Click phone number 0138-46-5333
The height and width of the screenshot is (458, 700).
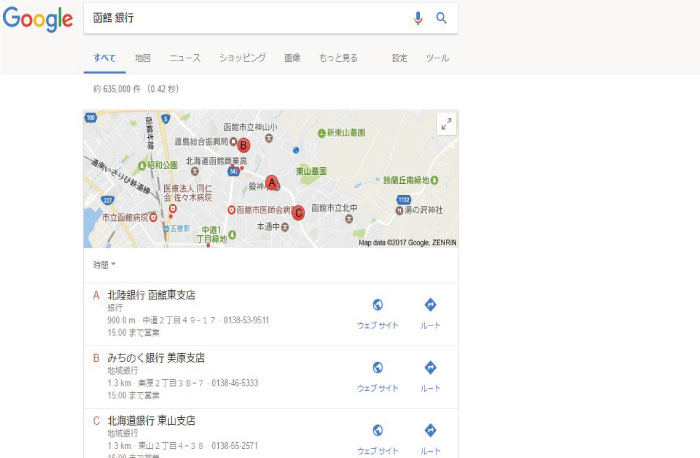(235, 383)
